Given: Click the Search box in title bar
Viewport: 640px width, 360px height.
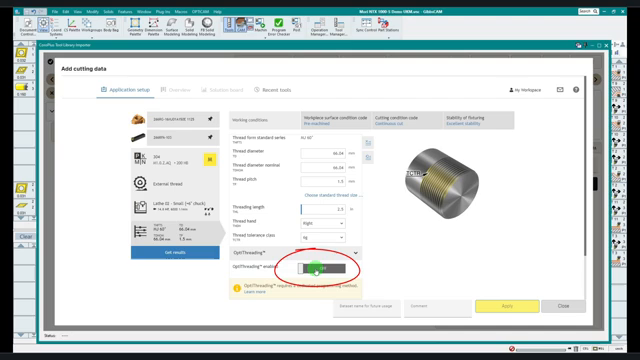Looking at the screenshot, I should [x=588, y=11].
